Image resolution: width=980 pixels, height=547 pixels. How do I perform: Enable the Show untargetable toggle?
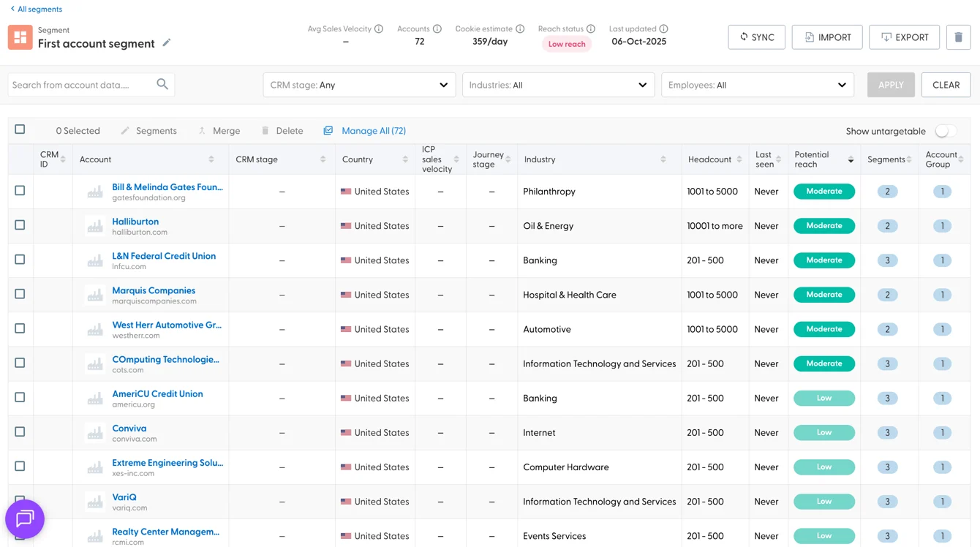(945, 131)
